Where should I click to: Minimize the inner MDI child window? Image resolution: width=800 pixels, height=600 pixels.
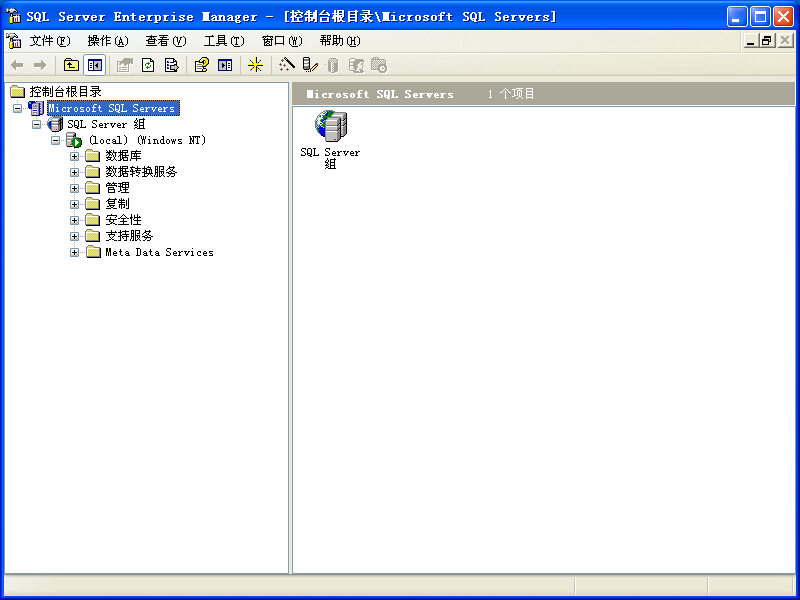750,41
